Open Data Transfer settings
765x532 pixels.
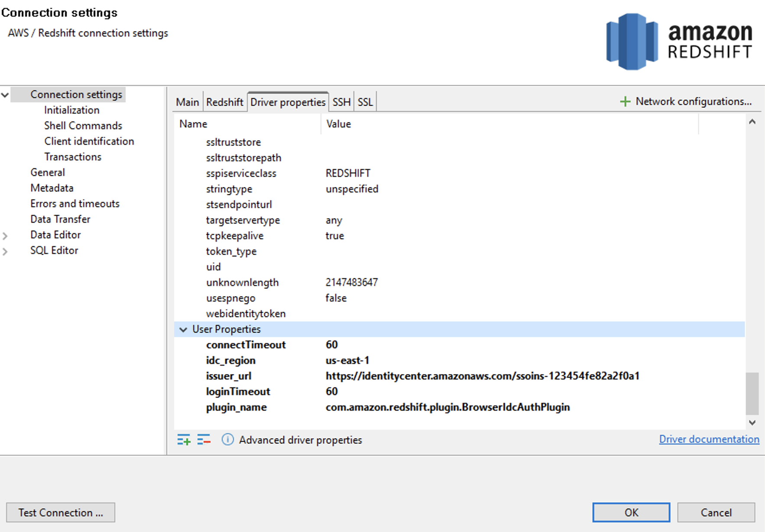pyautogui.click(x=60, y=219)
